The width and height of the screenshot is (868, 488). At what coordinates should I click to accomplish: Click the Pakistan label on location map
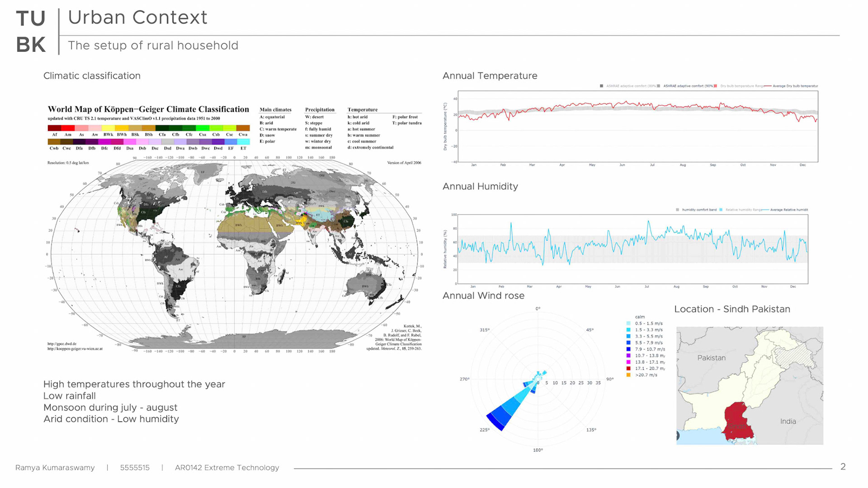tap(711, 358)
